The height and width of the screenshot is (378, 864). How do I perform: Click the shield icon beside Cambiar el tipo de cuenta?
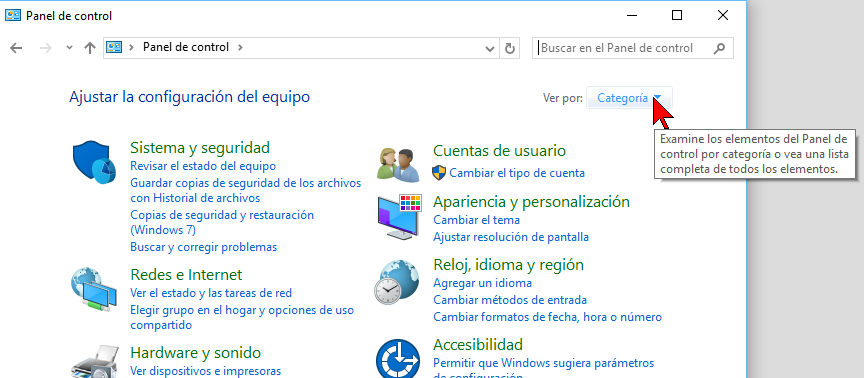click(439, 172)
